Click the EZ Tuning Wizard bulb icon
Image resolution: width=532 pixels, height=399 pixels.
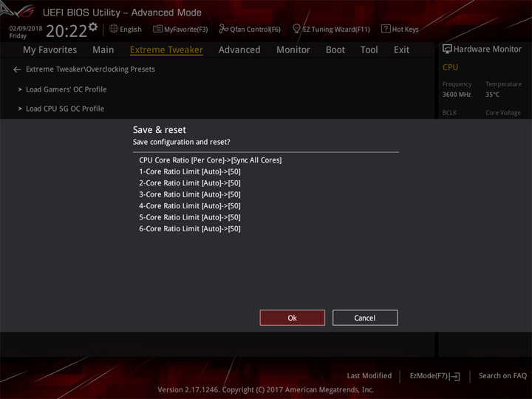click(x=296, y=29)
